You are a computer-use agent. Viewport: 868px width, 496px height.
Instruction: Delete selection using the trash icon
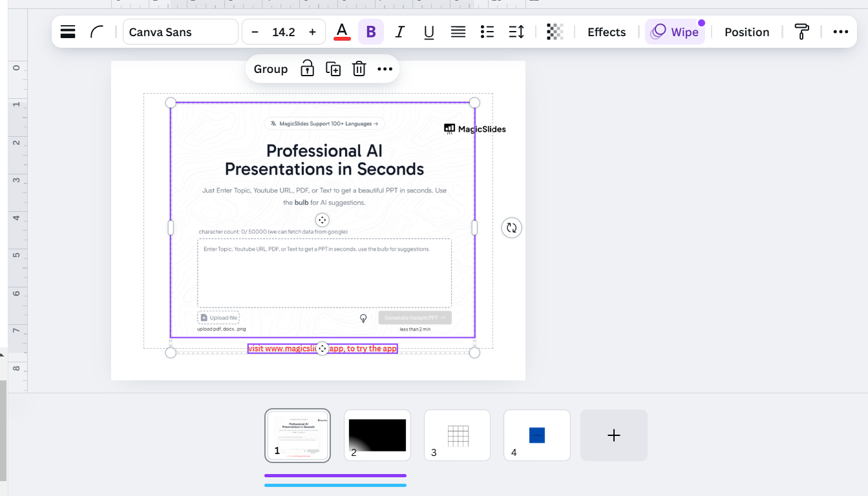tap(359, 68)
